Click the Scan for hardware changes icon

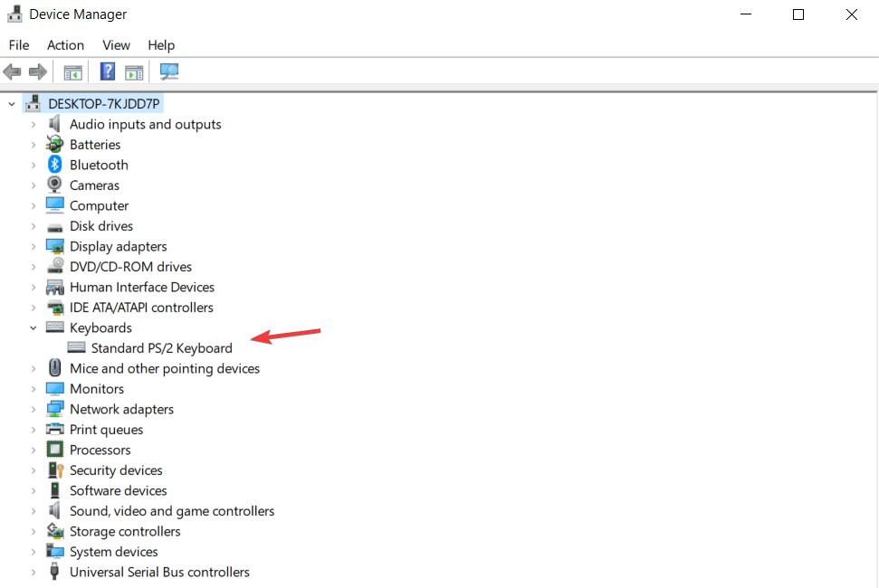tap(168, 71)
